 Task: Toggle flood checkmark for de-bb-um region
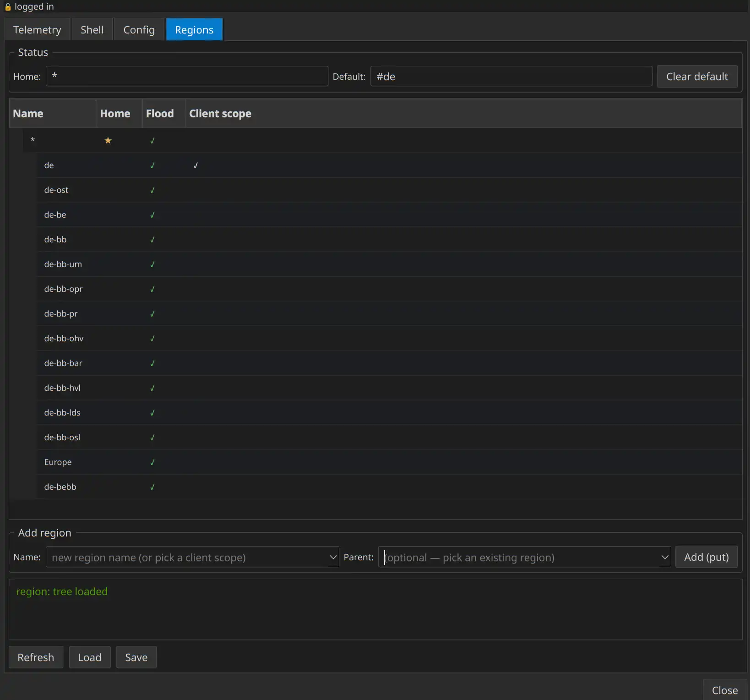click(x=152, y=264)
